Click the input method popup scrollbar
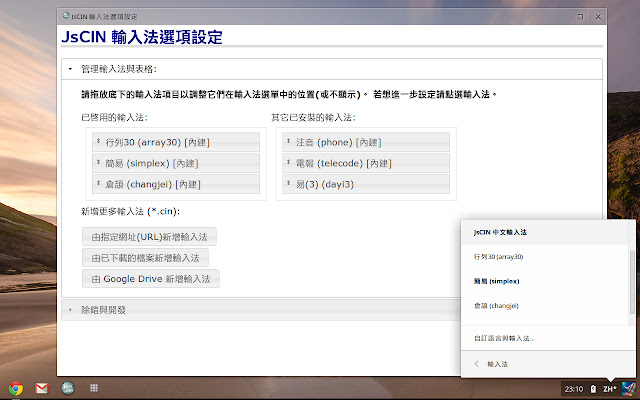This screenshot has height=400, width=640. coord(633,282)
